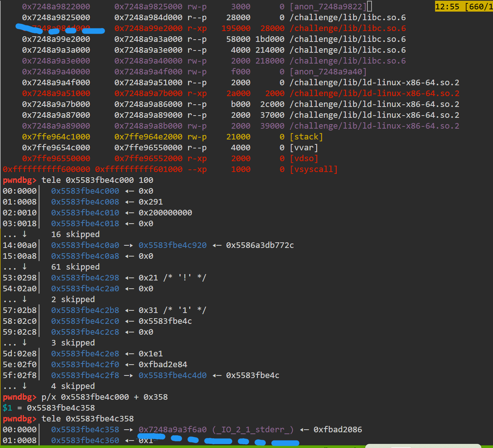Select address 0x5583fbe4c360 in last row
Screen dimensions: 493x448
pyautogui.click(x=85, y=441)
